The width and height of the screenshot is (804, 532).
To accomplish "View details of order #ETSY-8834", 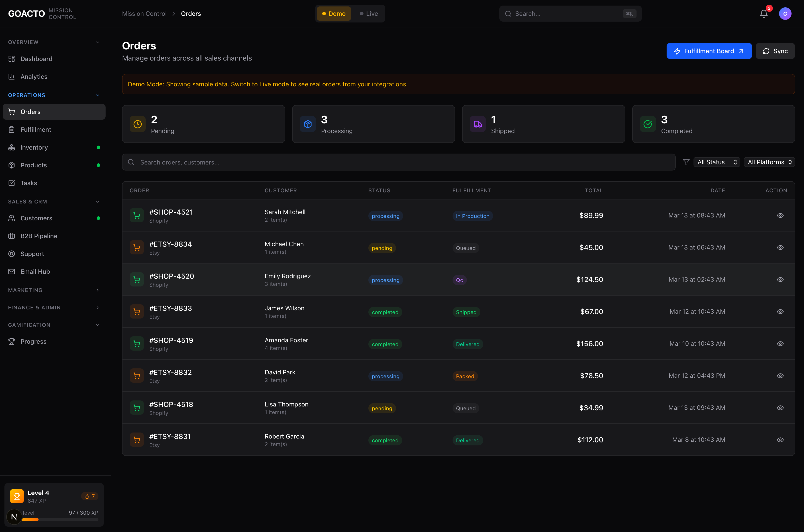I will click(780, 248).
